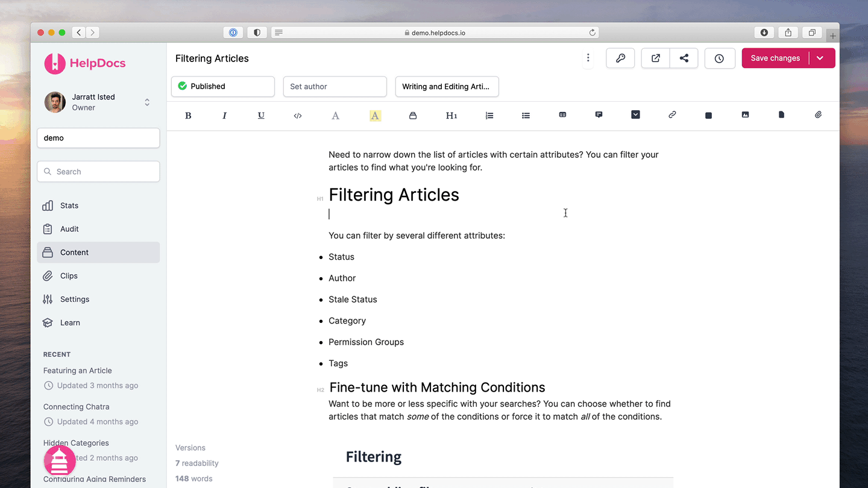The image size is (868, 488).
Task: Click the Safari back button
Action: click(78, 33)
